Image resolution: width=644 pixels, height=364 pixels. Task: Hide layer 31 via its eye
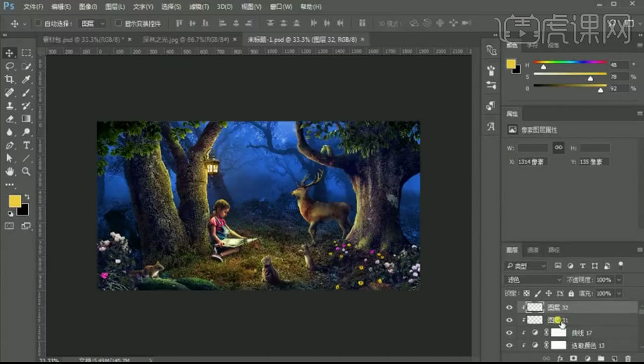pyautogui.click(x=509, y=320)
